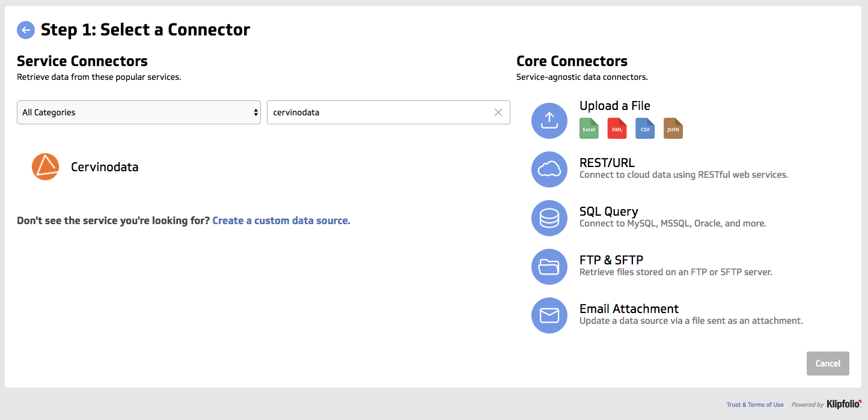
Task: Open the All Categories dropdown
Action: (x=139, y=112)
